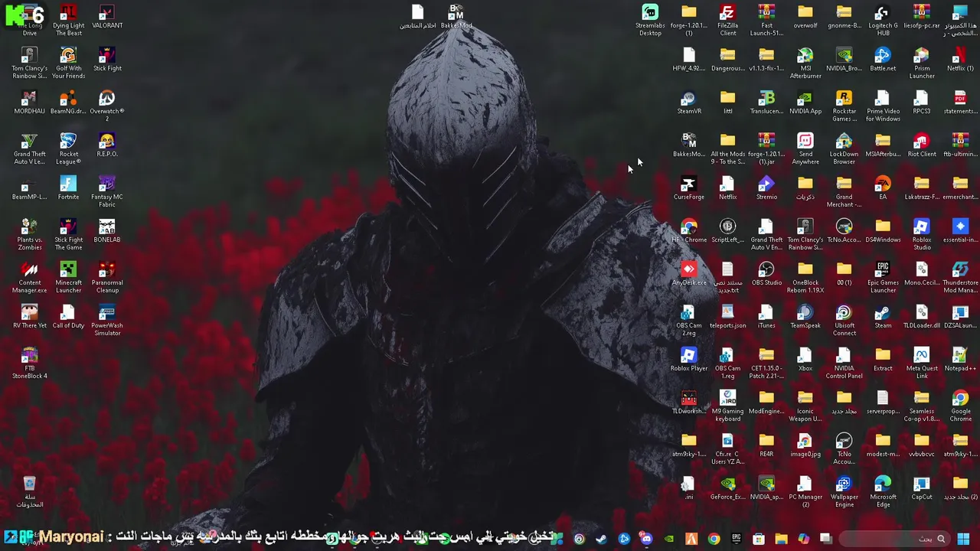
Task: Click the Meta Quest Link shortcut
Action: point(922,363)
